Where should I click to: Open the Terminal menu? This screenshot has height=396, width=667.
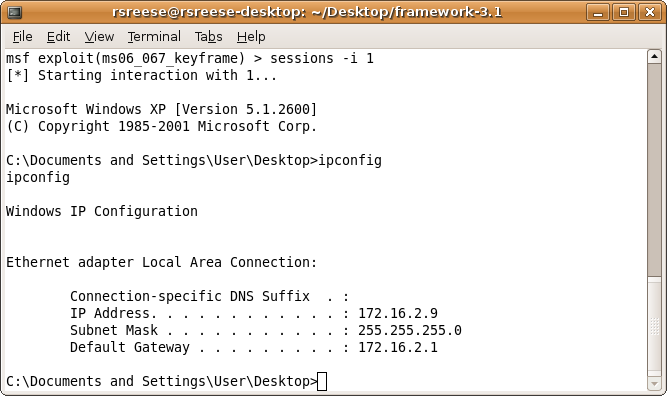pyautogui.click(x=154, y=37)
